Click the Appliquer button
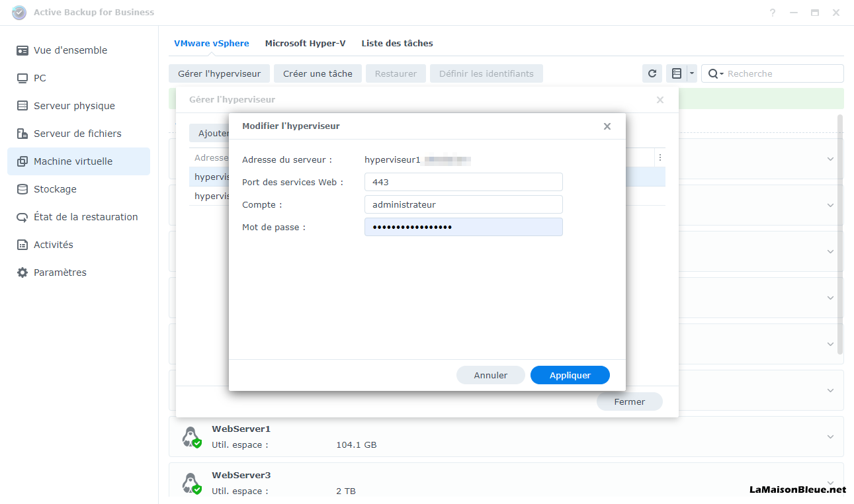This screenshot has width=854, height=504. pos(570,375)
